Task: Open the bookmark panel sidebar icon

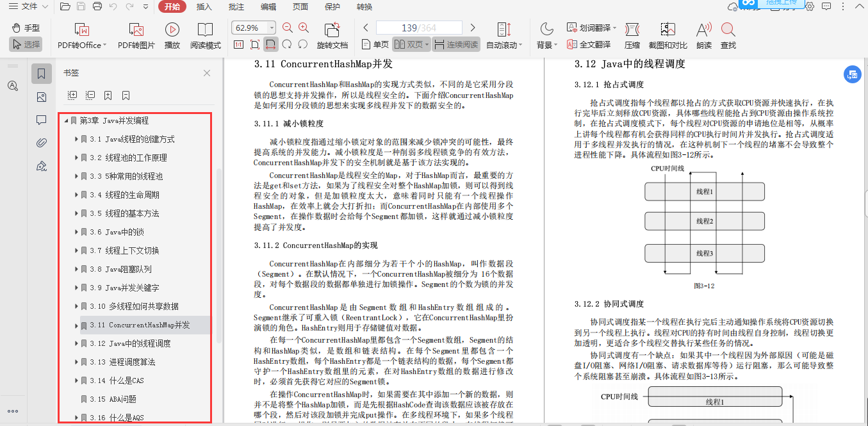Action: pos(42,74)
